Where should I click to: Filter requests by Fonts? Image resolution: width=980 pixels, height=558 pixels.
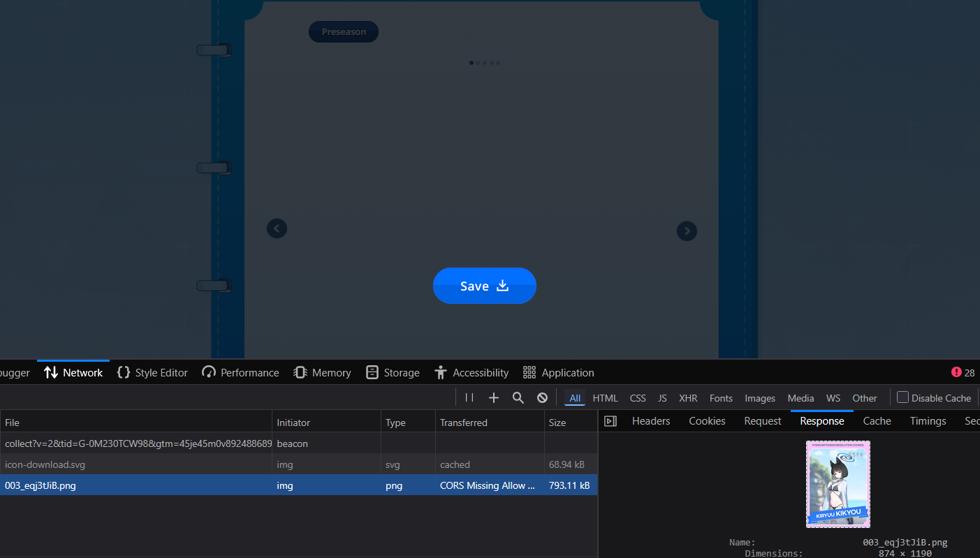[721, 398]
